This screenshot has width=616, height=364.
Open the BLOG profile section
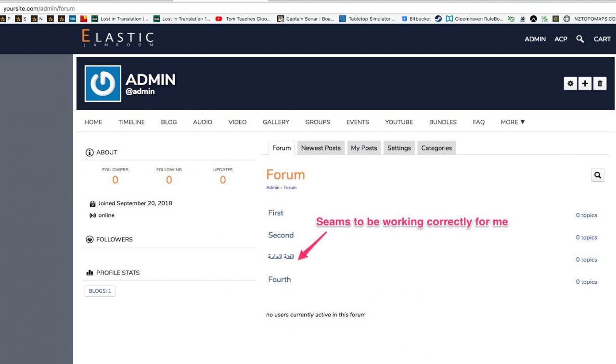[x=169, y=122]
